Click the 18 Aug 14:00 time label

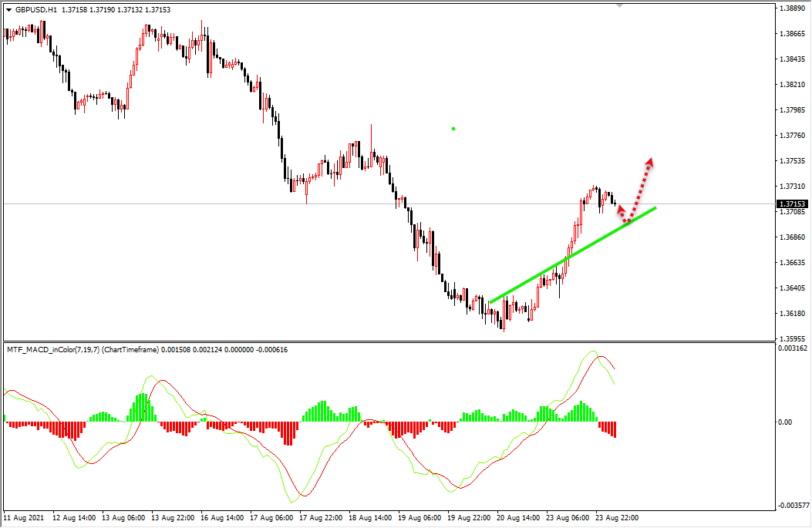370,518
